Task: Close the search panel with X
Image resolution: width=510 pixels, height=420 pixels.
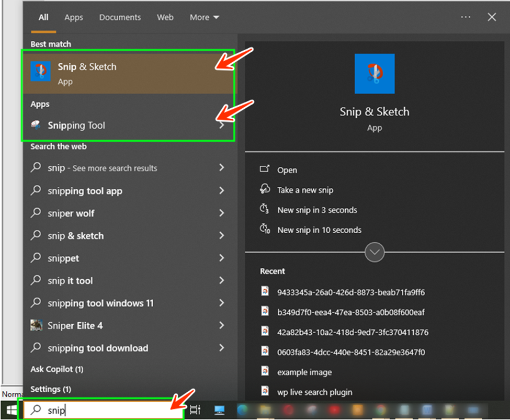Action: 492,17
